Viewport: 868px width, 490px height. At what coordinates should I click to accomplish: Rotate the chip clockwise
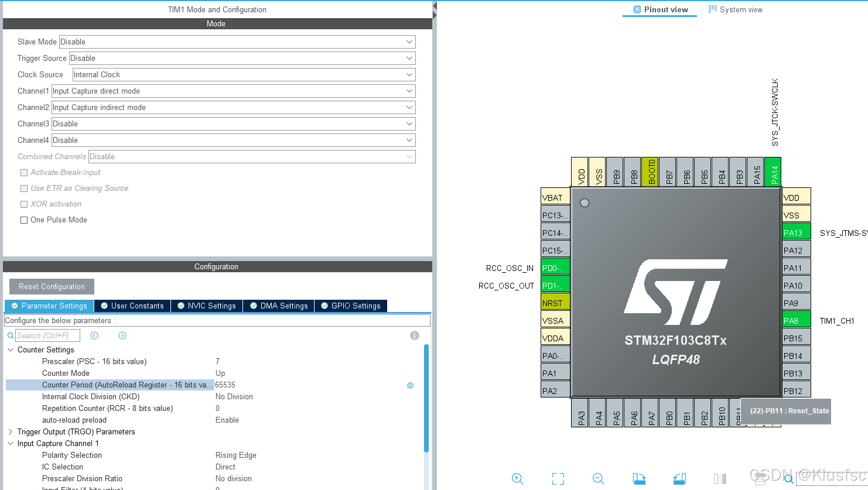[x=639, y=478]
